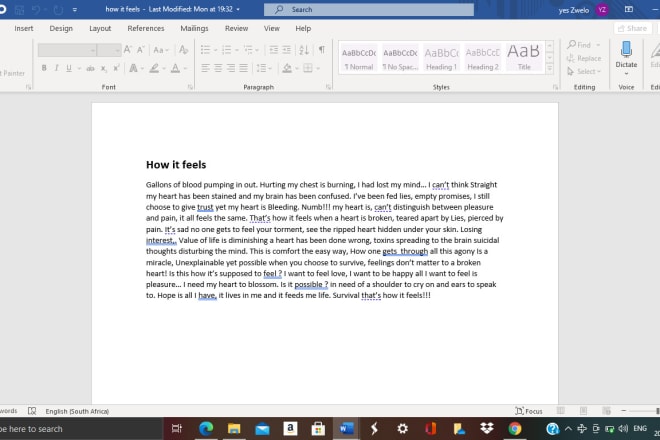This screenshot has width=660, height=440.
Task: Toggle bold formatting in Font group
Action: click(x=43, y=68)
